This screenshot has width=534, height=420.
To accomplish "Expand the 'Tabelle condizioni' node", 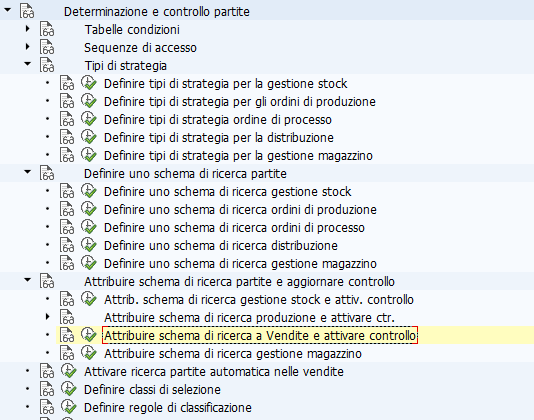I will (x=28, y=29).
